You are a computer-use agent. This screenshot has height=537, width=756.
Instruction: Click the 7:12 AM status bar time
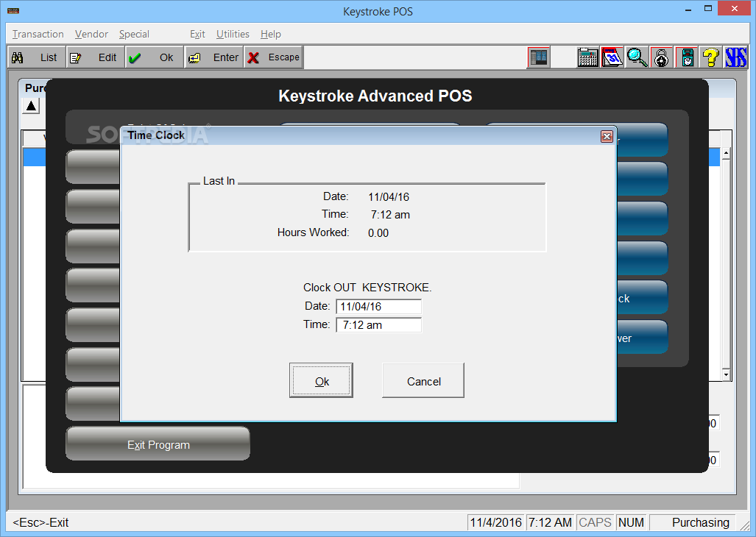coord(550,522)
